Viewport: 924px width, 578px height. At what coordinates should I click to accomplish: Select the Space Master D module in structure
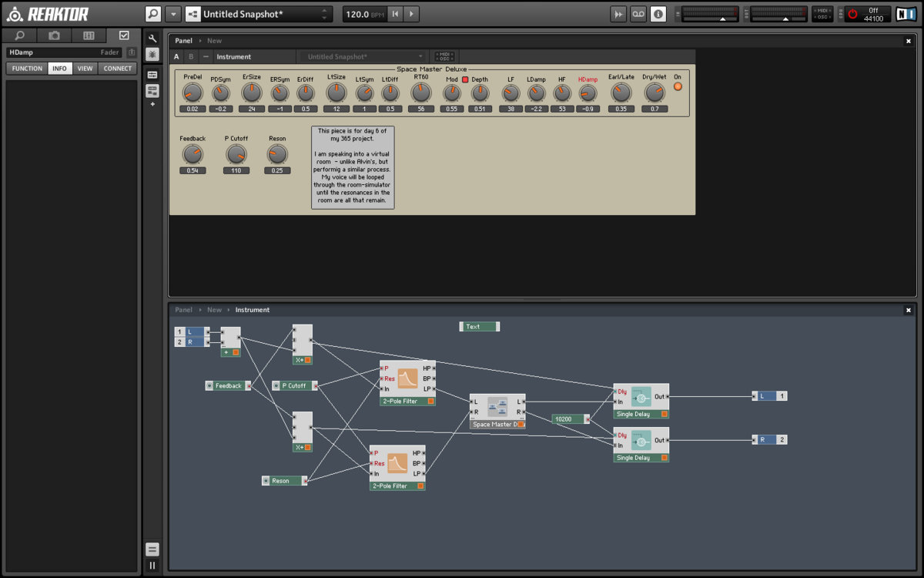(x=497, y=407)
